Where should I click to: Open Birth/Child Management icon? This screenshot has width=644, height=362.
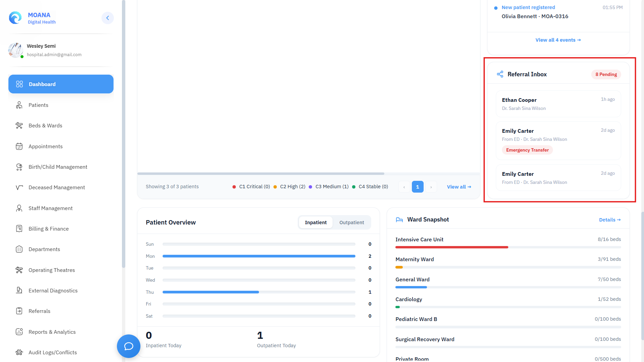point(19,167)
